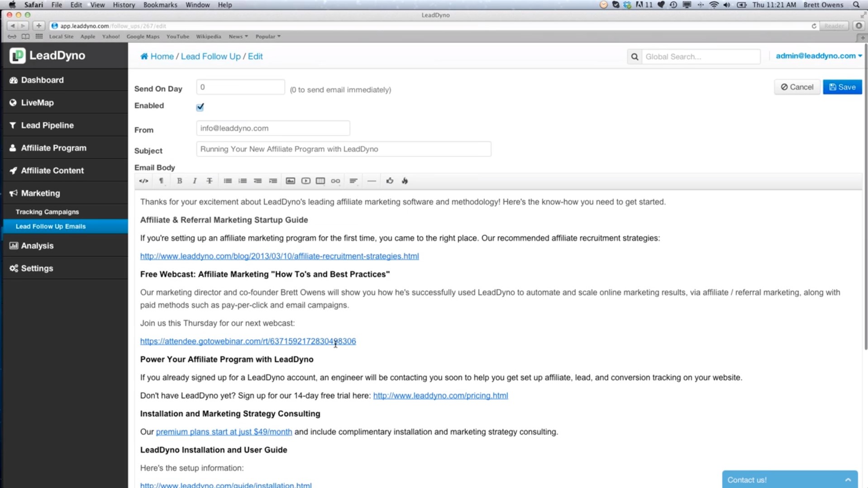Open volume control in menu bar
The width and height of the screenshot is (868, 488).
[x=727, y=5]
